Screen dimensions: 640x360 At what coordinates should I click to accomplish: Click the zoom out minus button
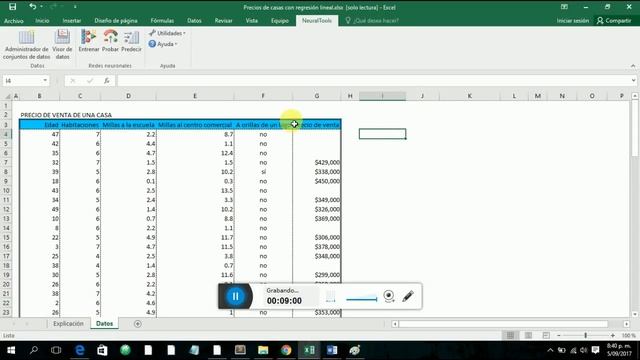click(x=559, y=336)
